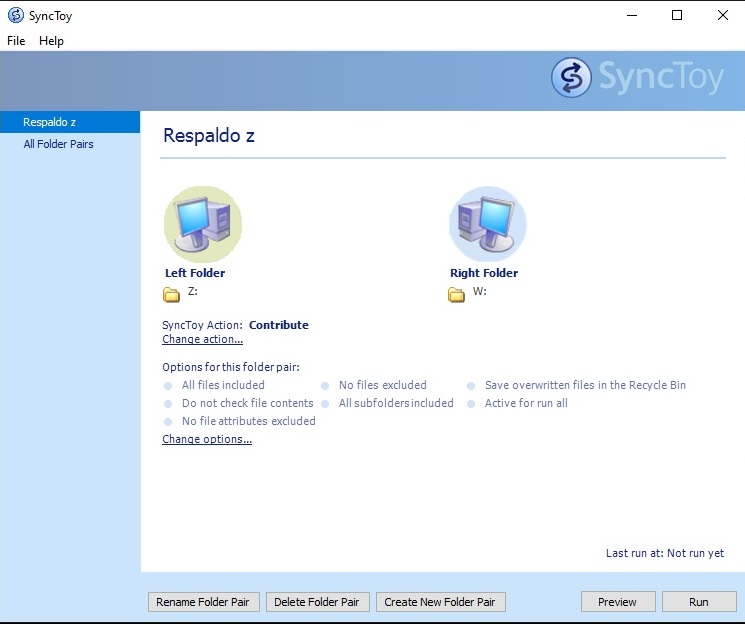
Task: Click the SyncToy title bar app icon
Action: click(x=15, y=16)
